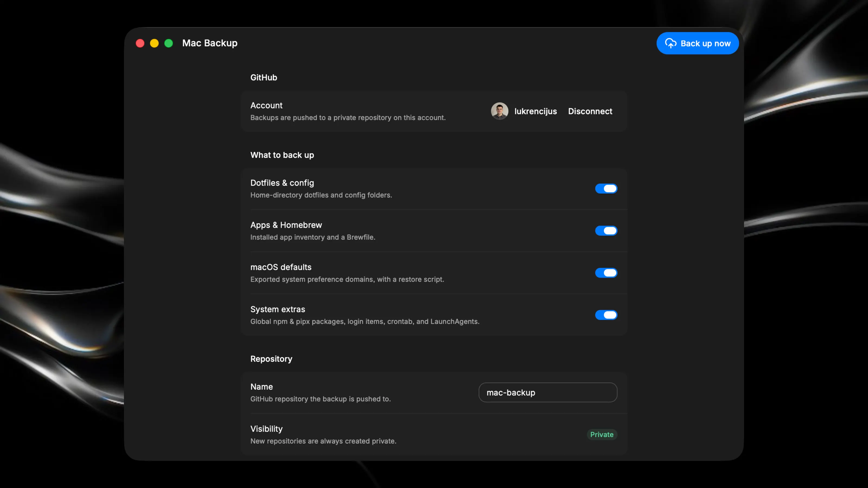868x488 pixels.
Task: Click the macOS defaults label
Action: (281, 267)
